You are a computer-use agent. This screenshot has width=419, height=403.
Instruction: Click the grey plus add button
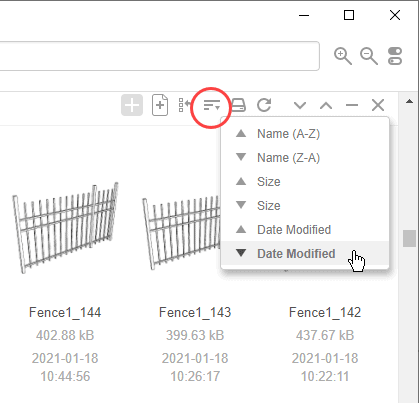132,105
